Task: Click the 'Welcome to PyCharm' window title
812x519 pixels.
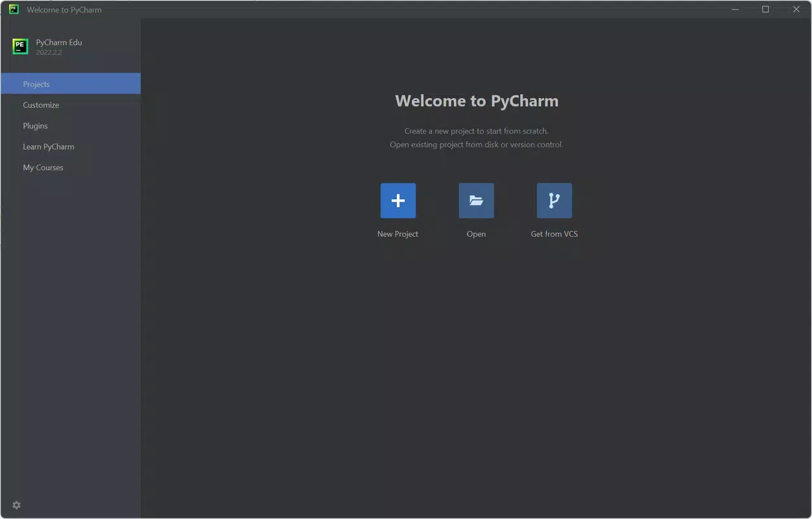Action: [64, 10]
